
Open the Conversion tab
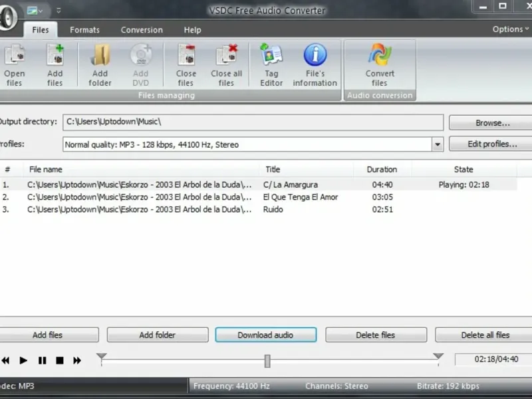click(x=142, y=30)
